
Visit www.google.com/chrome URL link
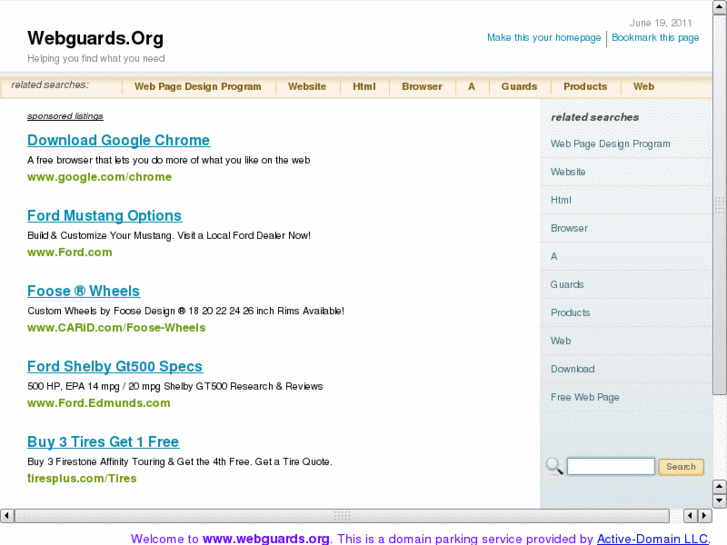click(x=99, y=177)
